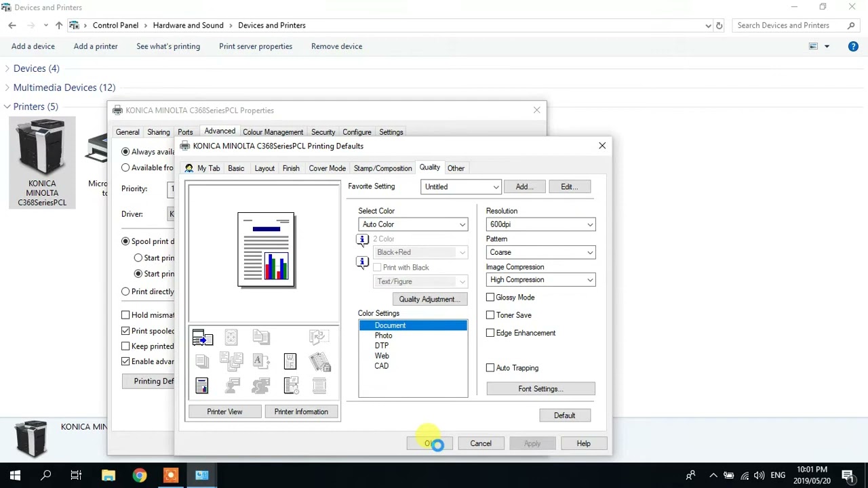Open taskbar search magnifier
The image size is (868, 488).
46,475
